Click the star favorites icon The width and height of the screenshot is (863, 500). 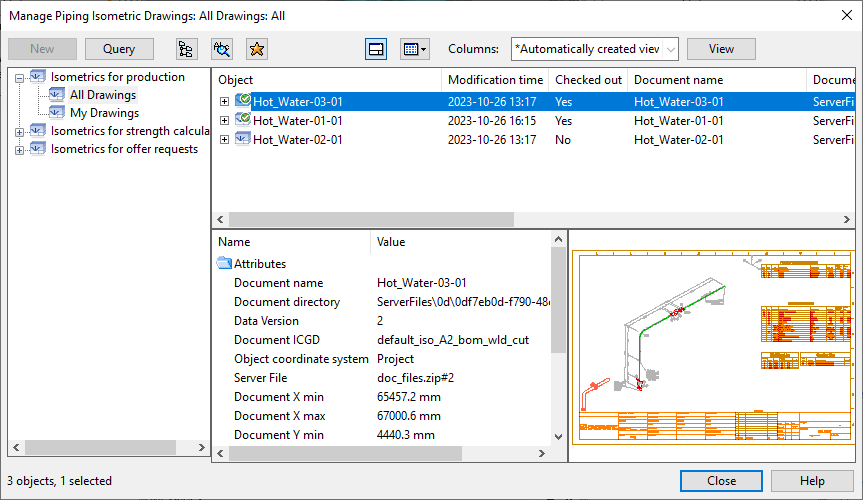click(256, 49)
